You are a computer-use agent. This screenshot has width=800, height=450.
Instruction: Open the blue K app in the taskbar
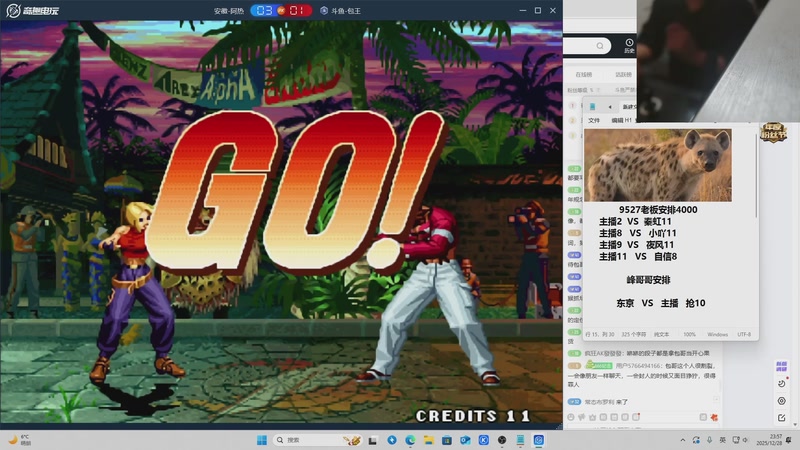(x=484, y=440)
